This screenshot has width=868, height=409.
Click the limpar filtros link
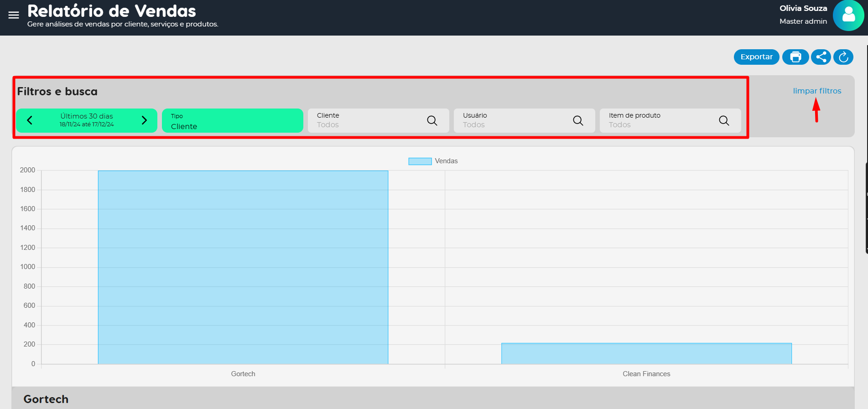817,91
